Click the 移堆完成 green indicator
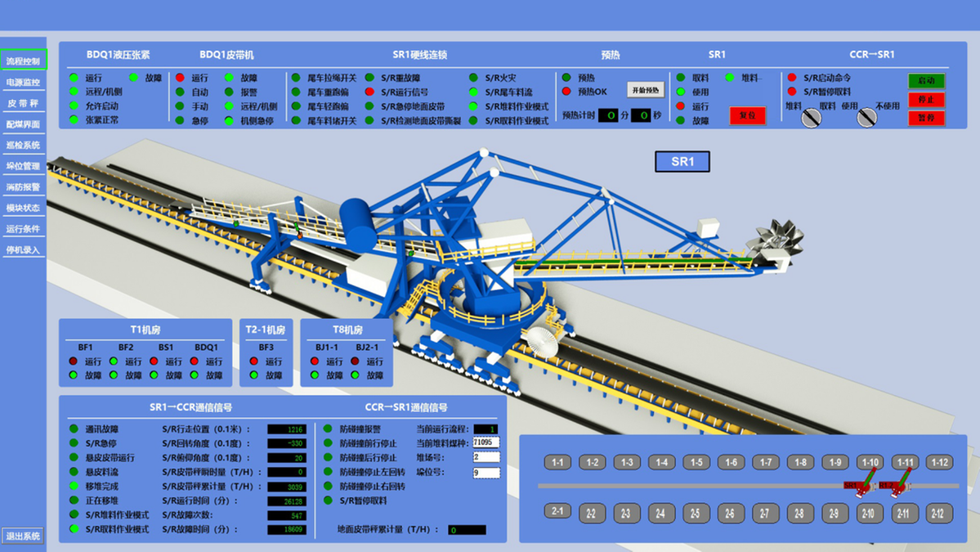Image resolution: width=980 pixels, height=552 pixels. pos(74,486)
